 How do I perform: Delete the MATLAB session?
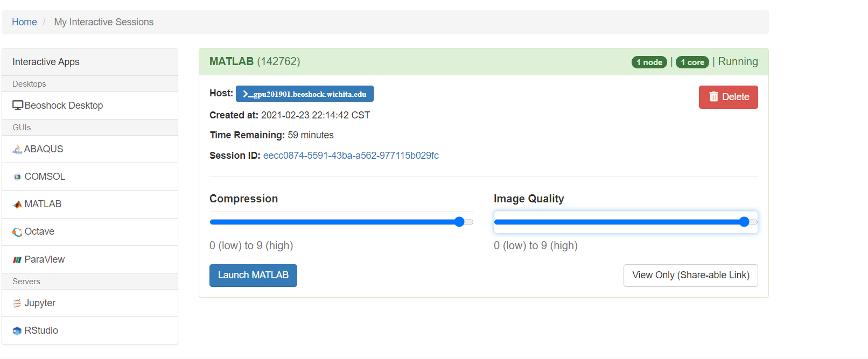point(728,97)
